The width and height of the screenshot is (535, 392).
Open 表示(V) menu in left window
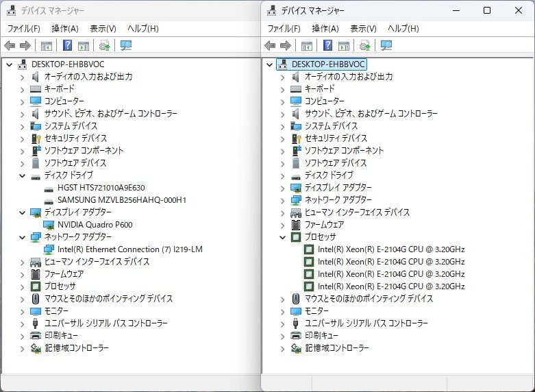point(103,28)
